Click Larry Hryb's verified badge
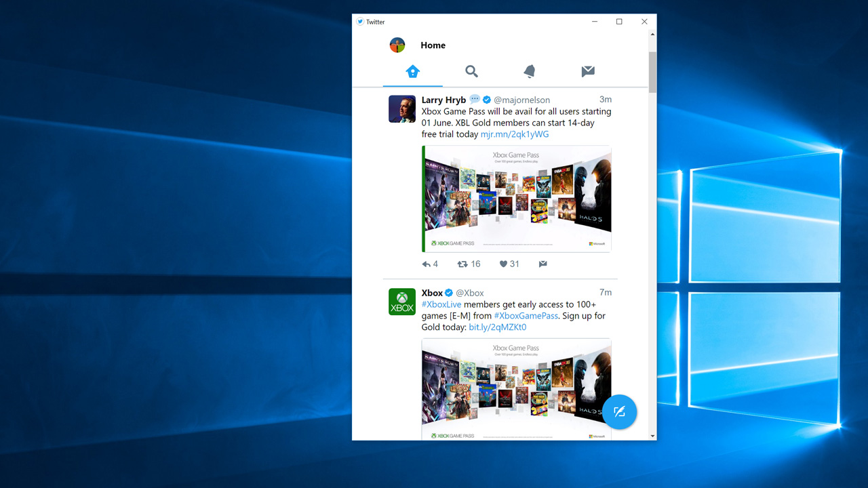Screen dimensions: 868x488 [x=486, y=99]
